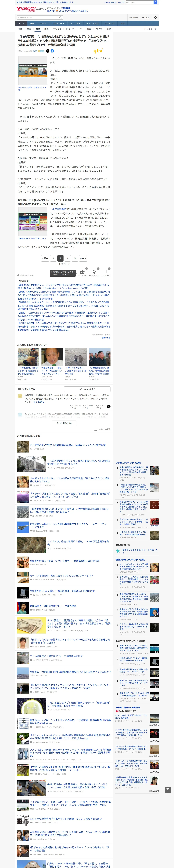Screen dimensions: 174x868
Task: Open video ranking 海水浴中にサメに襲われ
Action: point(133,648)
